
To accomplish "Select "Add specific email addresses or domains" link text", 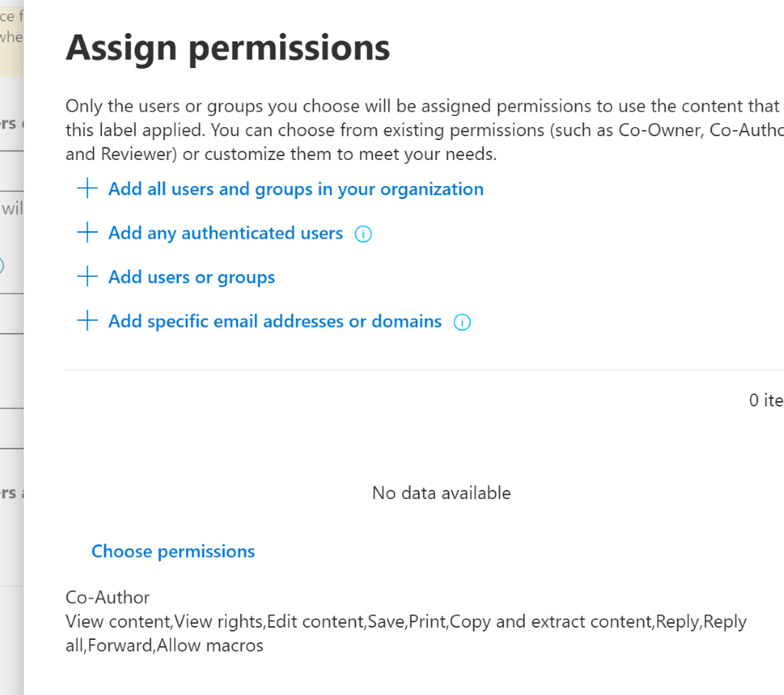I will click(275, 321).
